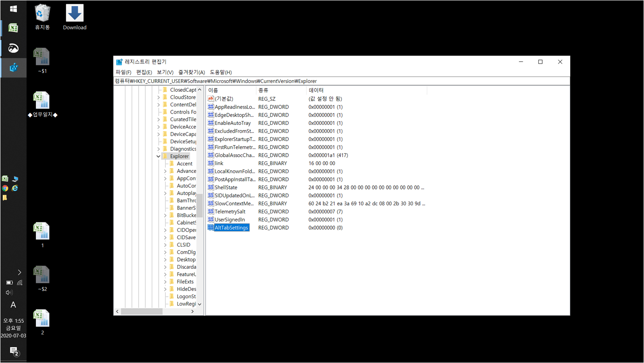Screen dimensions: 644x363
Task: Select the ~$1 desktop file icon
Action: pos(42,61)
